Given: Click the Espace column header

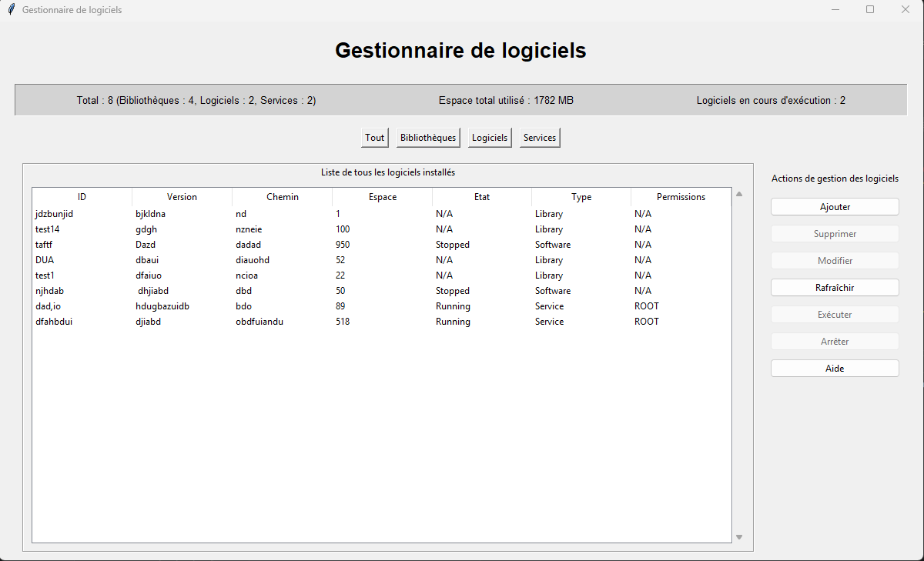Looking at the screenshot, I should click(383, 197).
